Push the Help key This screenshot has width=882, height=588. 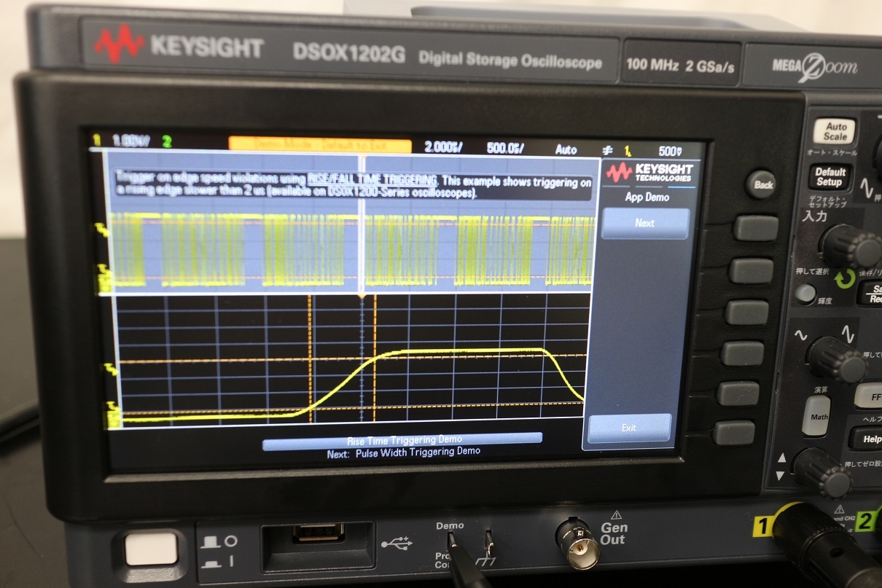click(x=868, y=439)
